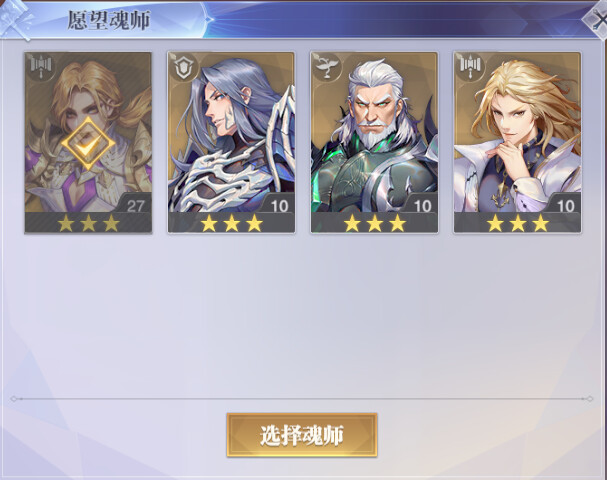The width and height of the screenshot is (607, 480).
Task: Click the level 10 badge on the purple-haired card
Action: [x=279, y=206]
